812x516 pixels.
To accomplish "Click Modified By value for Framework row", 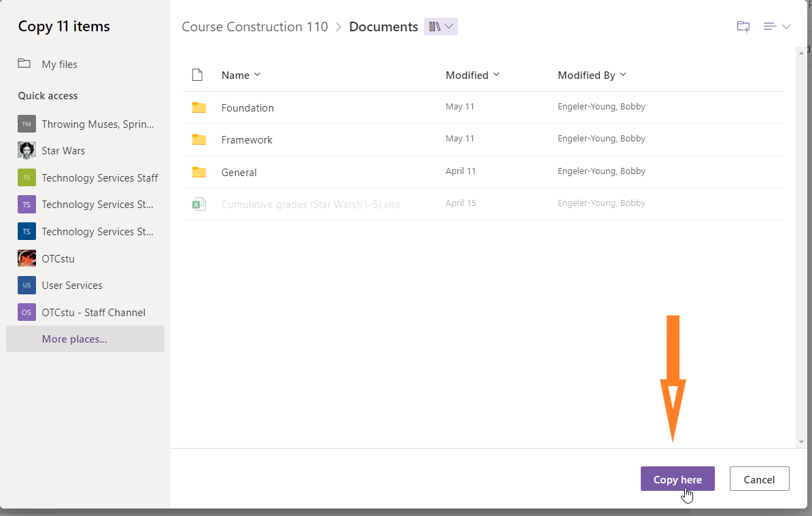I will click(601, 138).
